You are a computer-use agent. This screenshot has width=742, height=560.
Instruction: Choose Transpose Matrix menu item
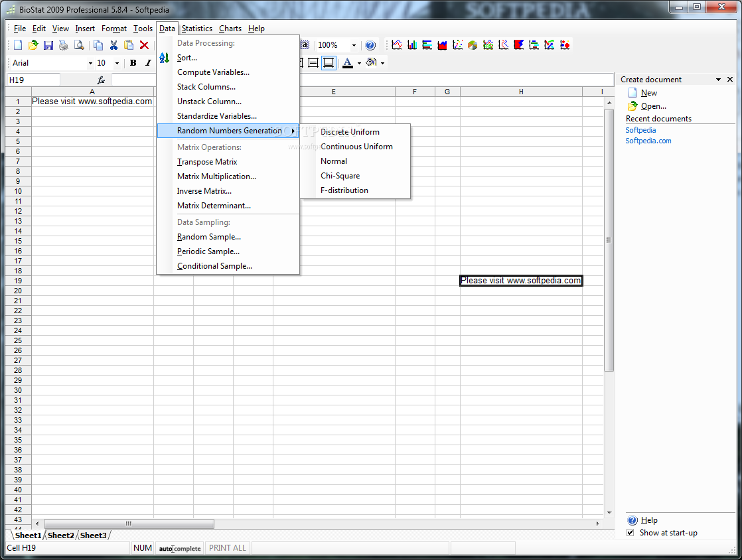pos(228,162)
